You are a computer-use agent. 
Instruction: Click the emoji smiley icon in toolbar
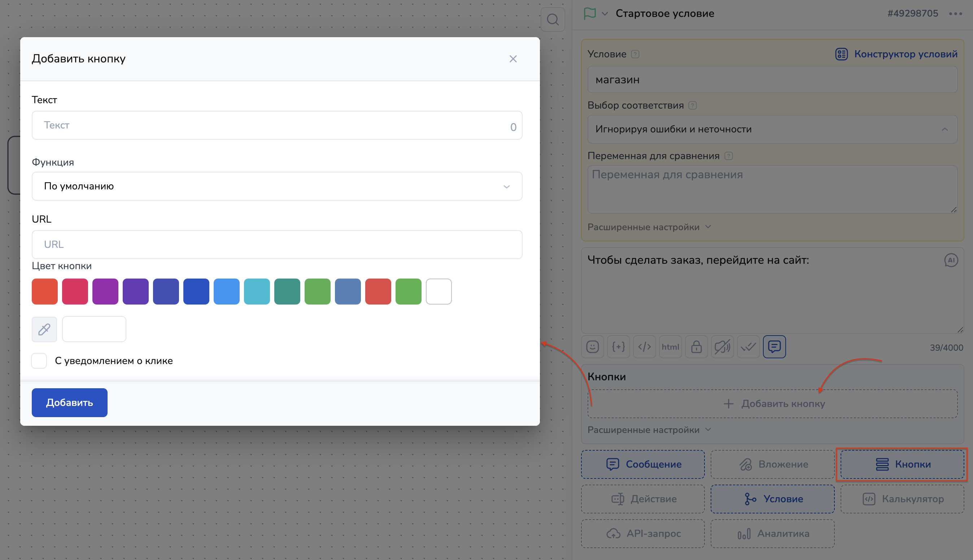592,347
